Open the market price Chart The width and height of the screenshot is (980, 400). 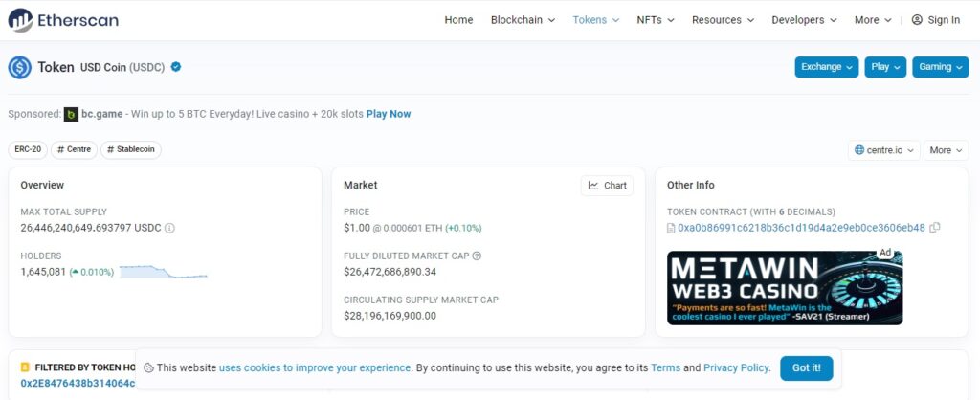coord(607,186)
